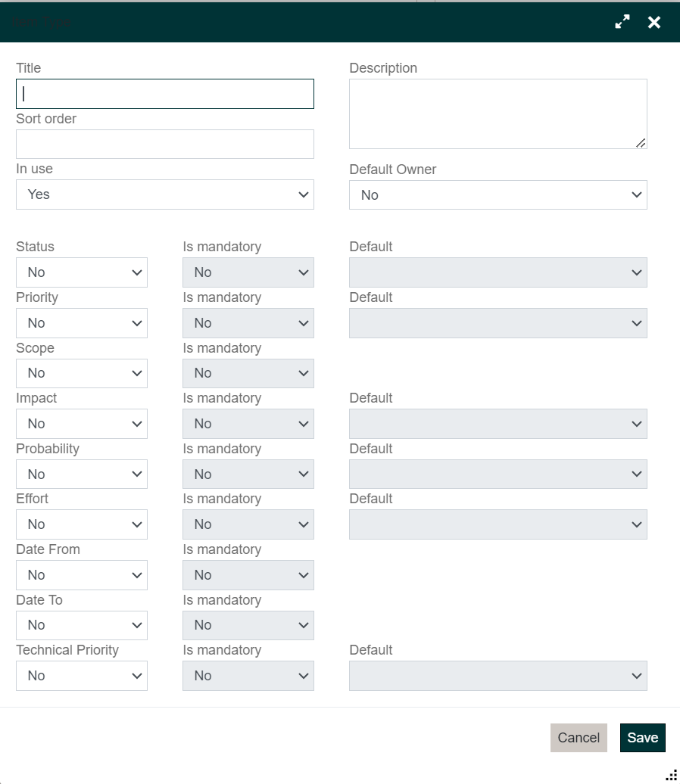Open the Effort "Is mandatory" dropdown
This screenshot has height=784, width=680.
[x=248, y=524]
